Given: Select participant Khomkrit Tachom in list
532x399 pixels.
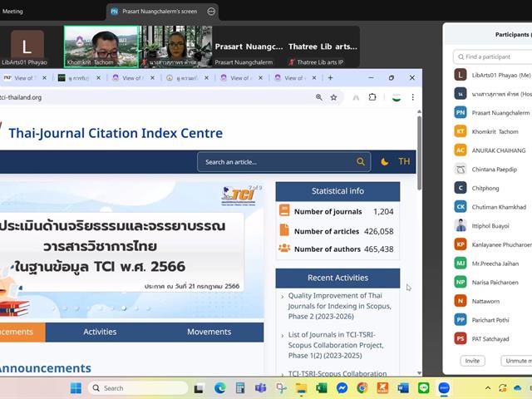Looking at the screenshot, I should [x=493, y=131].
